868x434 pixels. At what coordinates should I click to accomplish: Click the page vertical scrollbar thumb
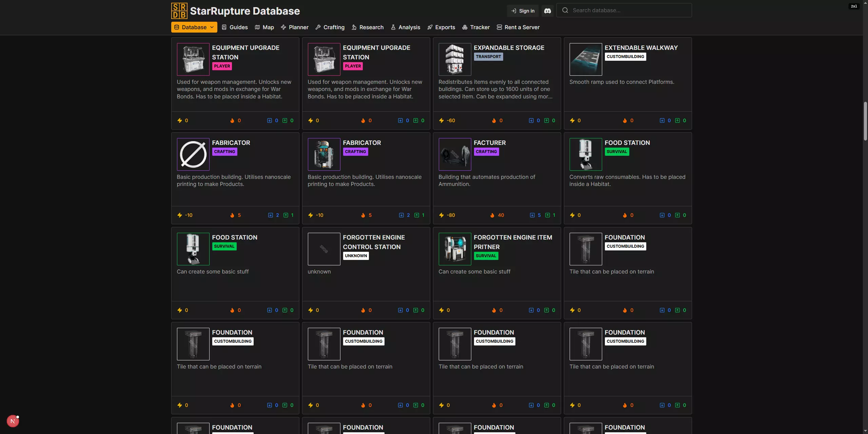coord(865,120)
